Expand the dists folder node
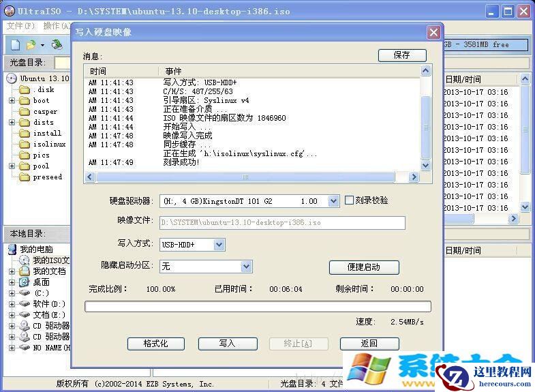Screen dimensions: 535x392 12,123
